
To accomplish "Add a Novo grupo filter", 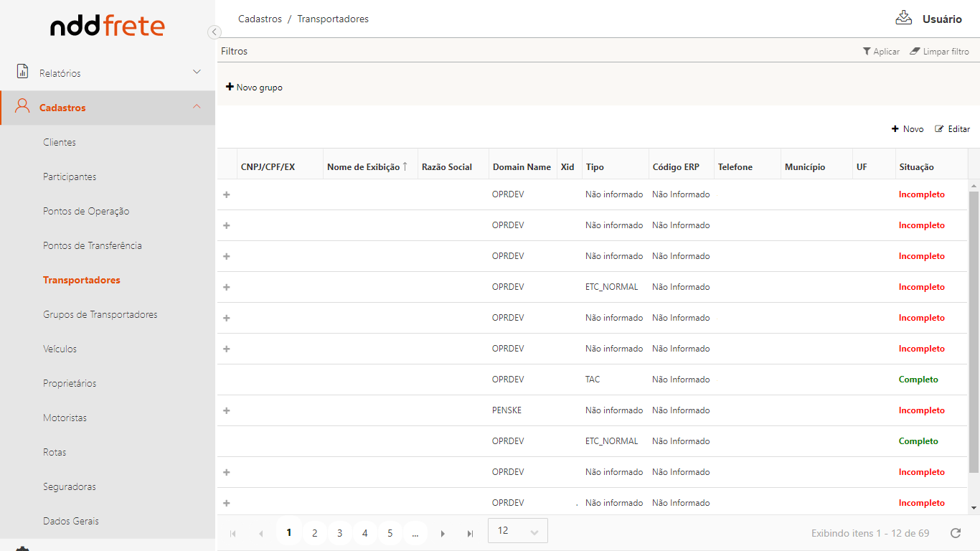I will [x=255, y=88].
